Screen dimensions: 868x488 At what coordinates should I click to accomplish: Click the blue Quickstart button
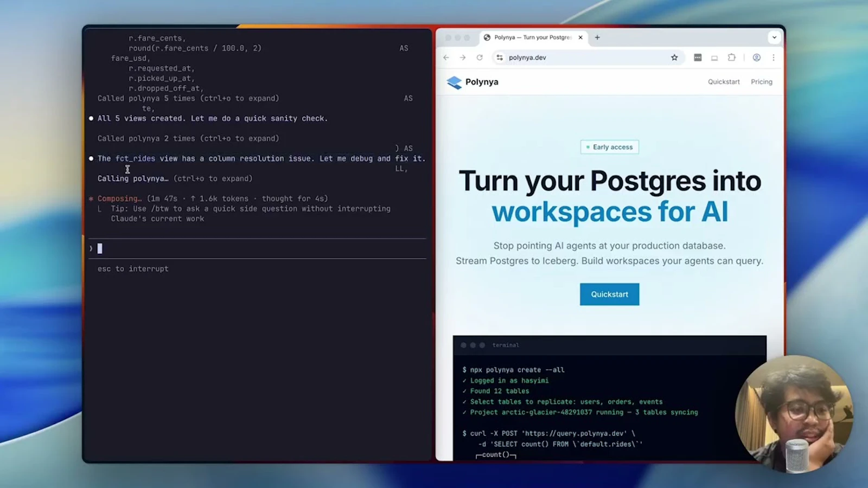click(610, 294)
